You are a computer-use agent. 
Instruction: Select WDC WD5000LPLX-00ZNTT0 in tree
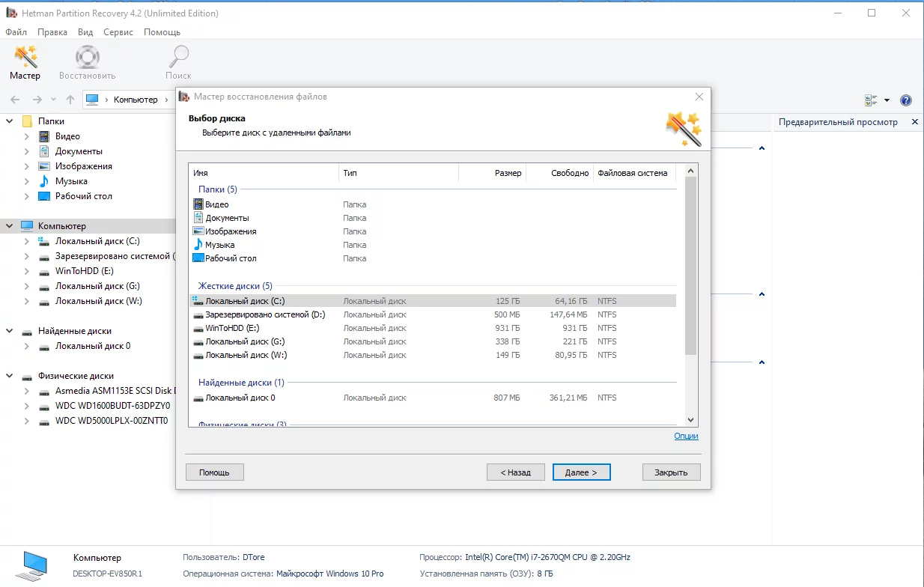112,421
